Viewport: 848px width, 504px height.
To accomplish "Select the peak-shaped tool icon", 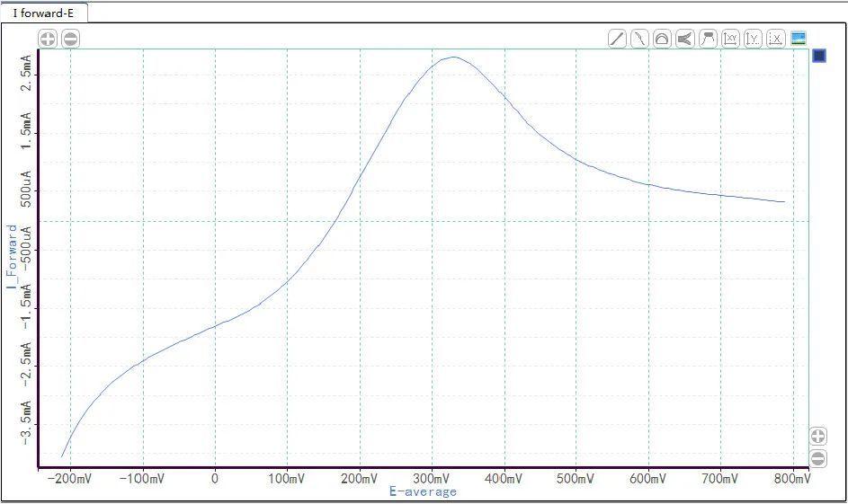I will pos(708,39).
